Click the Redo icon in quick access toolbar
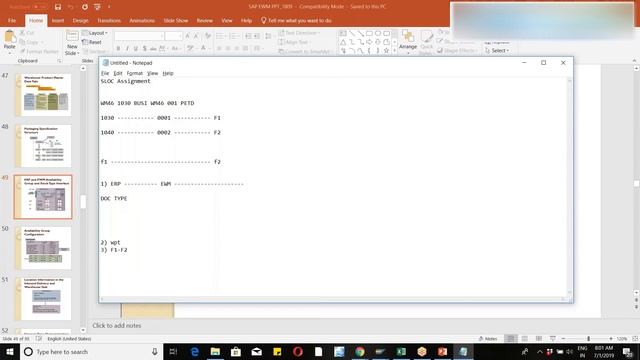 pos(84,7)
